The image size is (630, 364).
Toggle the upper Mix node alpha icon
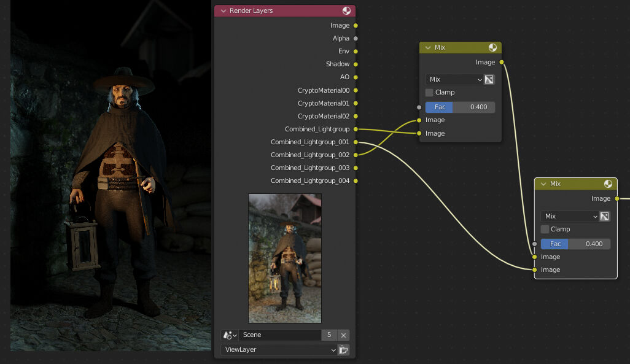tap(489, 80)
